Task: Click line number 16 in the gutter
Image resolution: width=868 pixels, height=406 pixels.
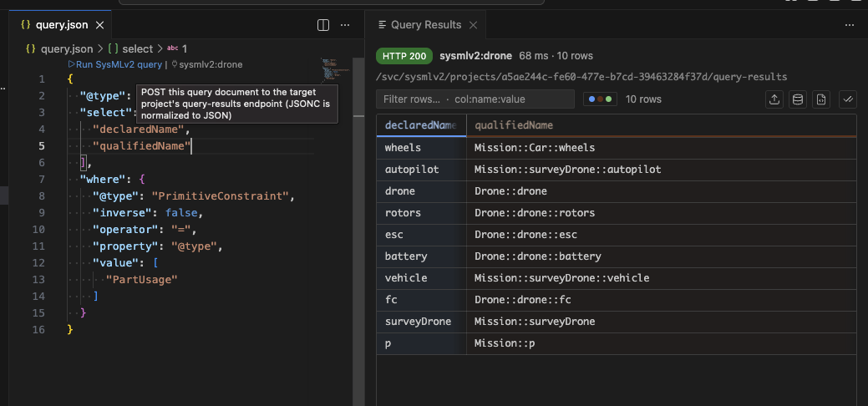Action: pos(38,330)
